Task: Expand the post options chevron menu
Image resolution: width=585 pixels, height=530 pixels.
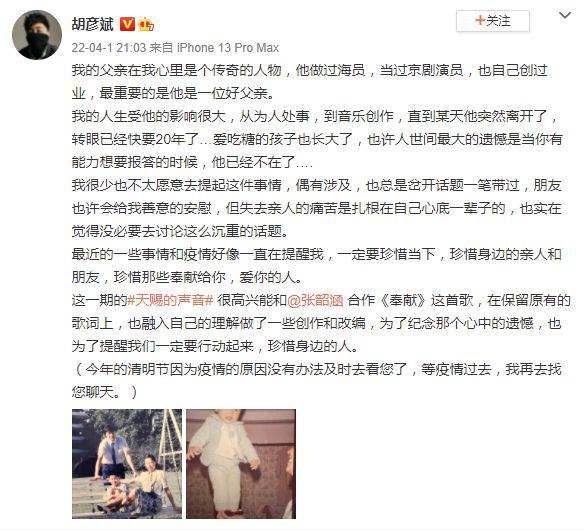Action: point(565,15)
